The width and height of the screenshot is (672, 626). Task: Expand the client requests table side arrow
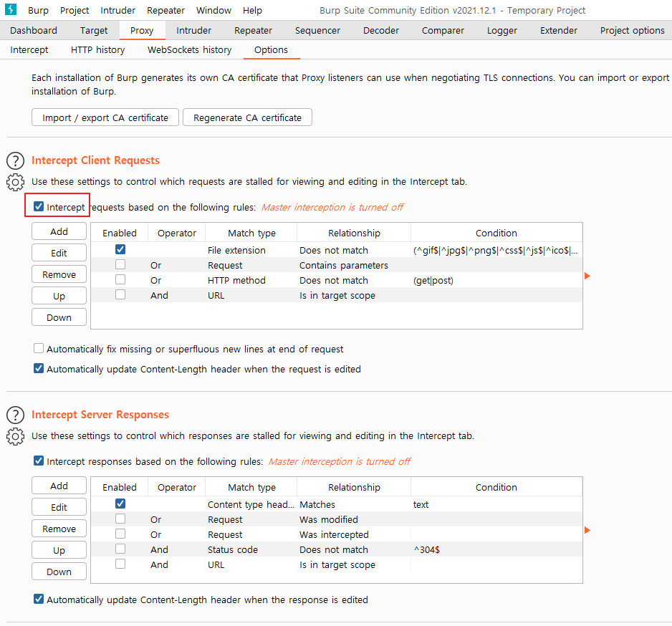(587, 276)
